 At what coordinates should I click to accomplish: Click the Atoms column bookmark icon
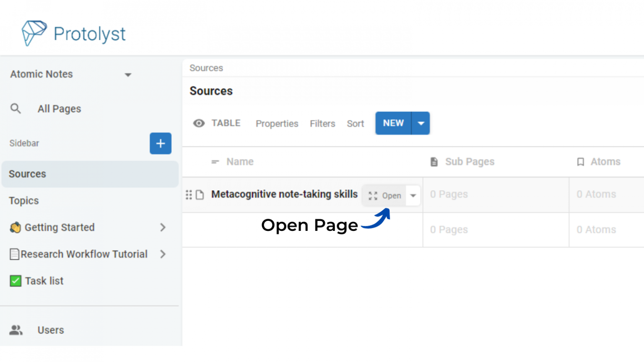[580, 162]
